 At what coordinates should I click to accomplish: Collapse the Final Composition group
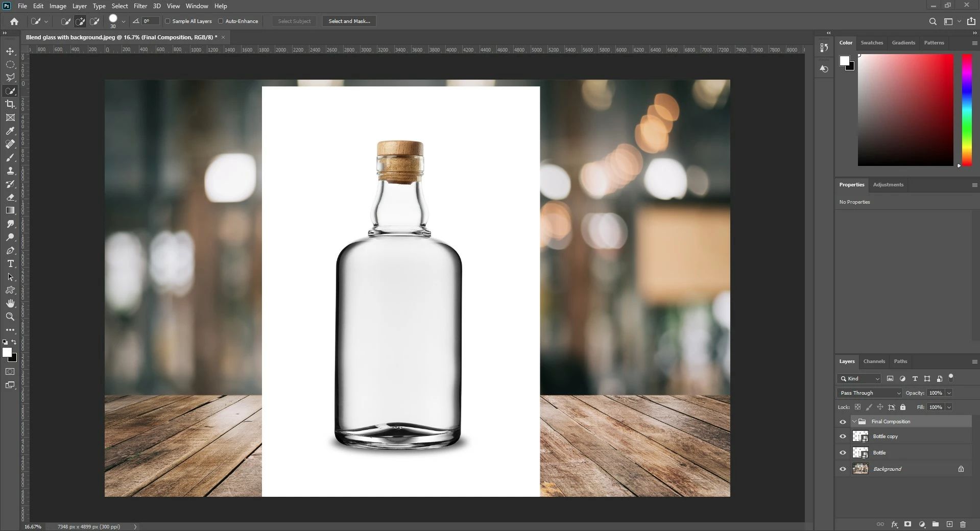(x=854, y=422)
